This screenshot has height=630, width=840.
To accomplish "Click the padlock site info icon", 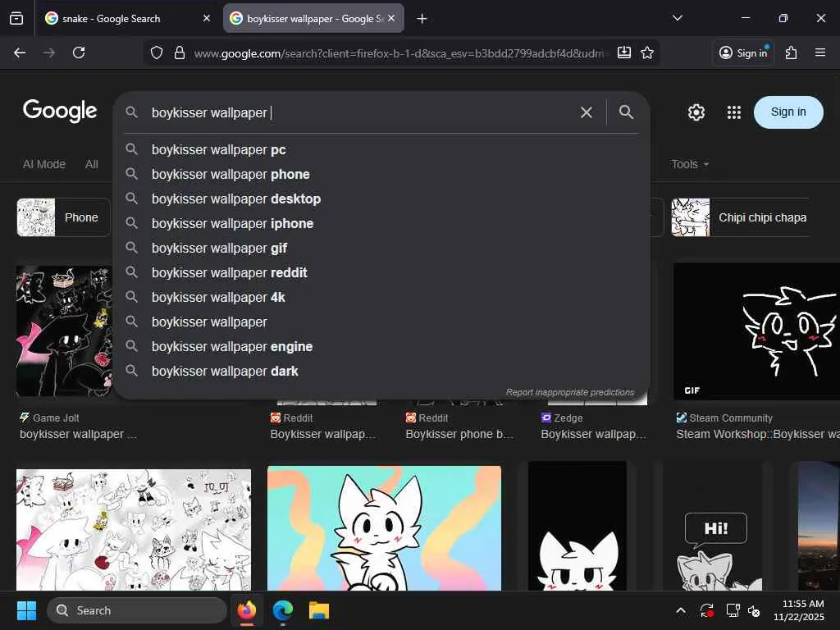I will [180, 52].
